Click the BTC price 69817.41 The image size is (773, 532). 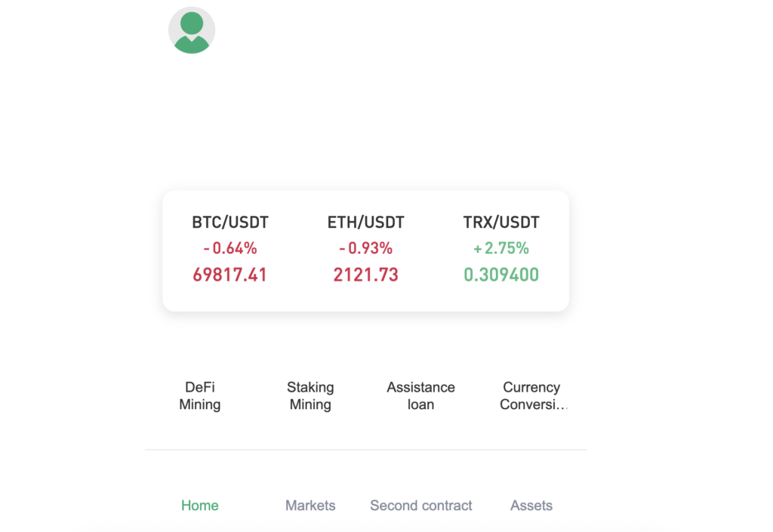click(229, 274)
